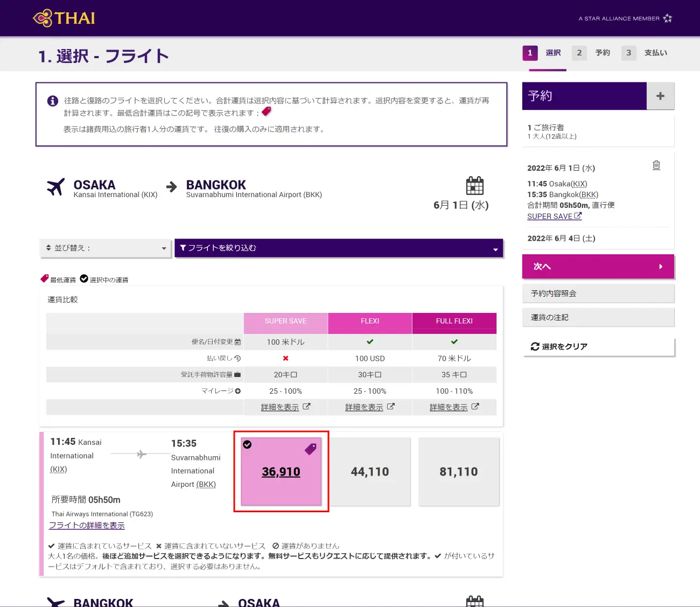
Task: Click the external link icon next to SUPER SAVE link
Action: (578, 216)
